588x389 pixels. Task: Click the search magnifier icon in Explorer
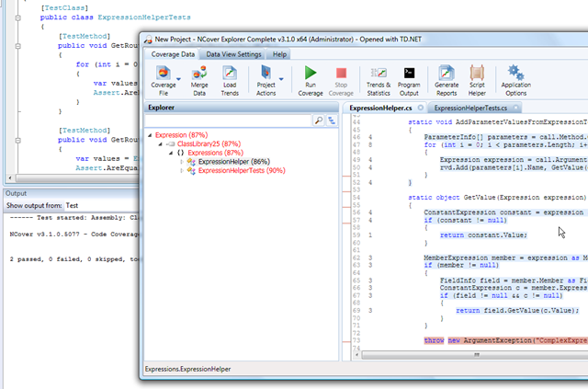point(319,120)
